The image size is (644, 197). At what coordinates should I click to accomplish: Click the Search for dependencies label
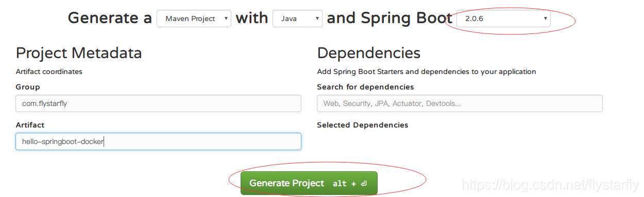(x=365, y=87)
